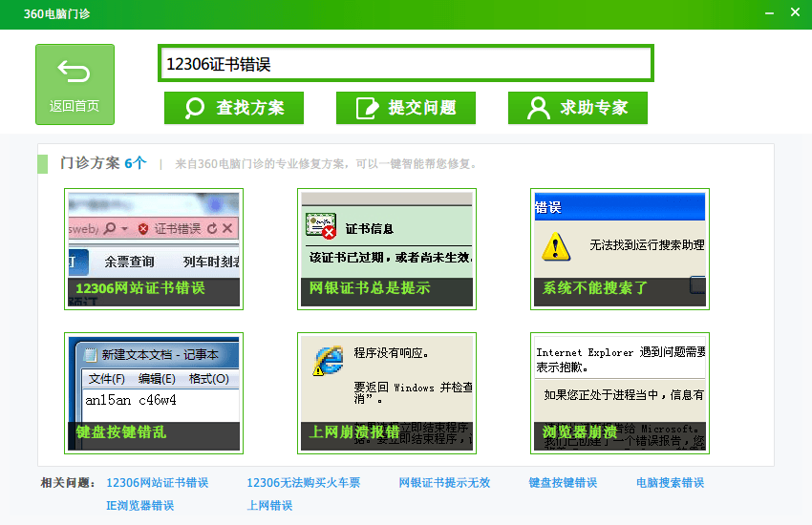Minimize the 360电脑门诊 window
The image size is (812, 525).
point(770,13)
